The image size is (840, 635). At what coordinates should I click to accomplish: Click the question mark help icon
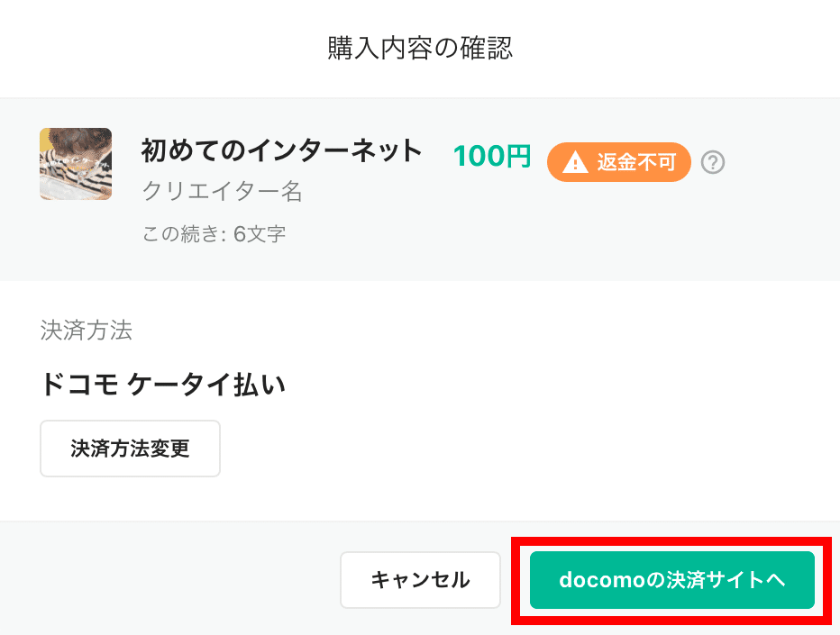(713, 162)
